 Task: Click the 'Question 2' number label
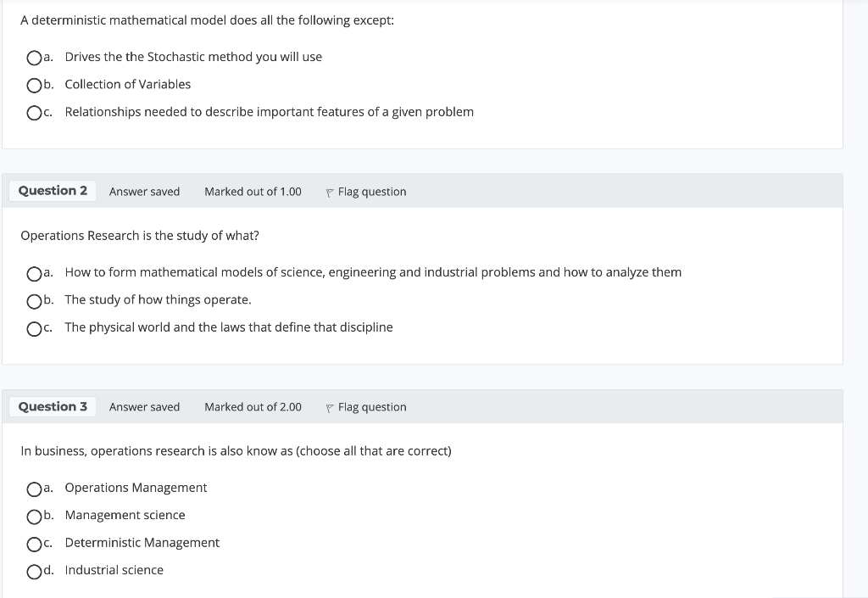[53, 191]
